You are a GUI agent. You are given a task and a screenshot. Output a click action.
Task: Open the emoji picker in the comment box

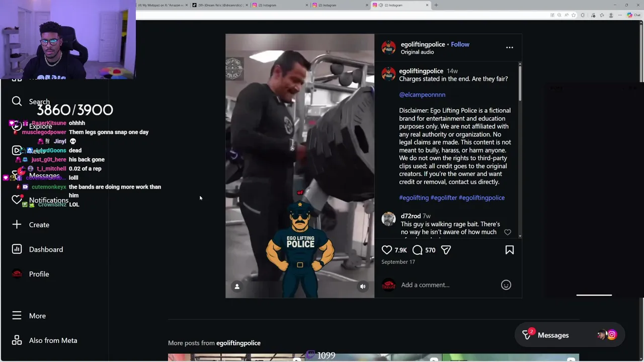506,285
